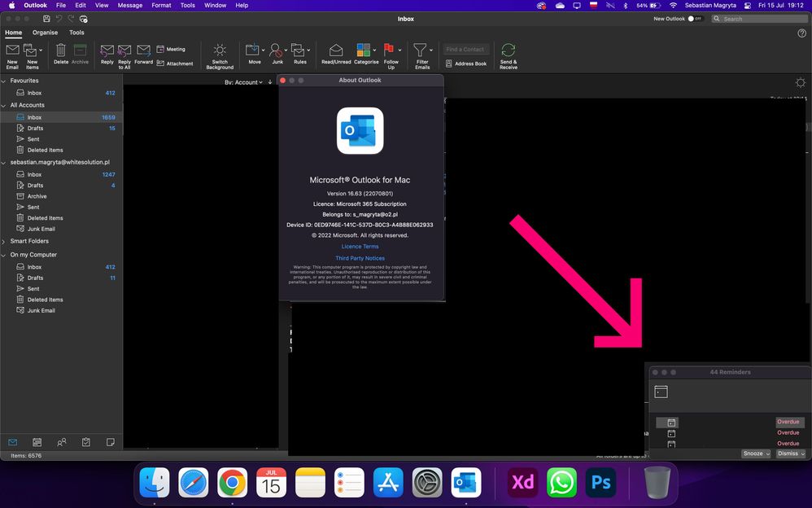Open the Tasks view icon

[x=85, y=442]
